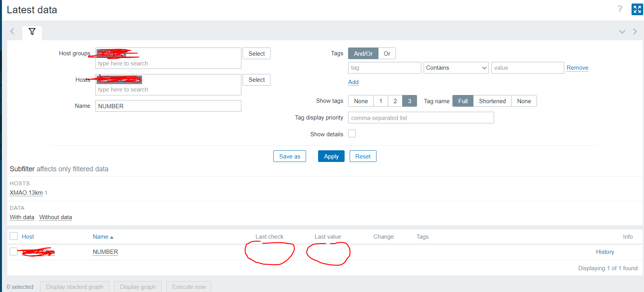Add another tag filter row
The height and width of the screenshot is (292, 644).
(353, 82)
